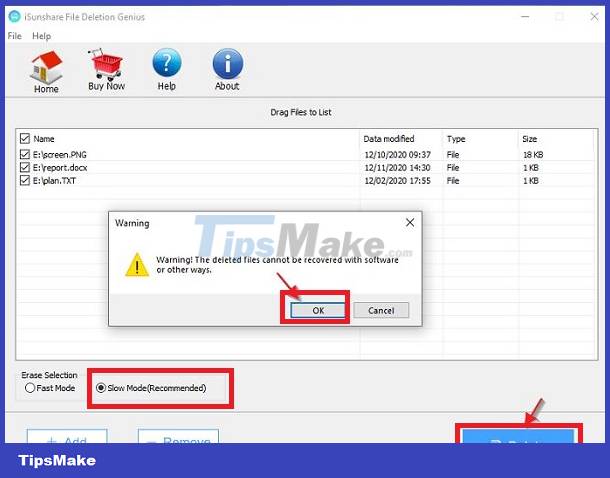The image size is (610, 478).
Task: Click the Add button
Action: coord(67,436)
